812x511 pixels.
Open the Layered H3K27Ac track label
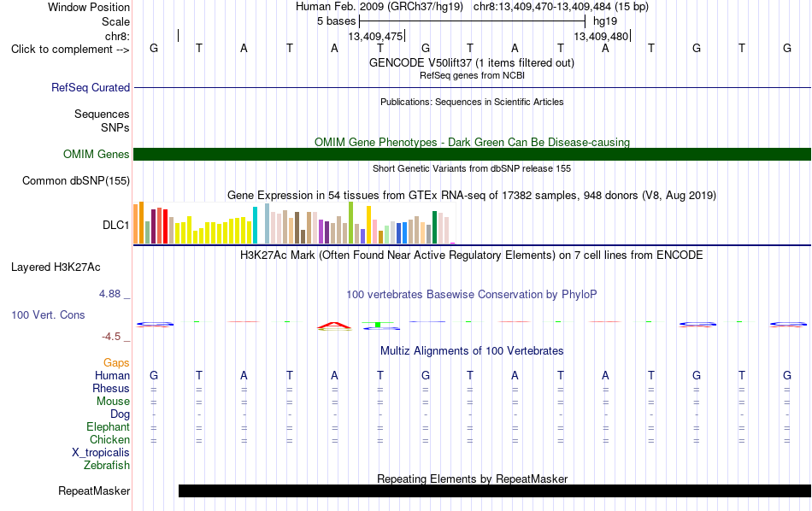[x=56, y=267]
